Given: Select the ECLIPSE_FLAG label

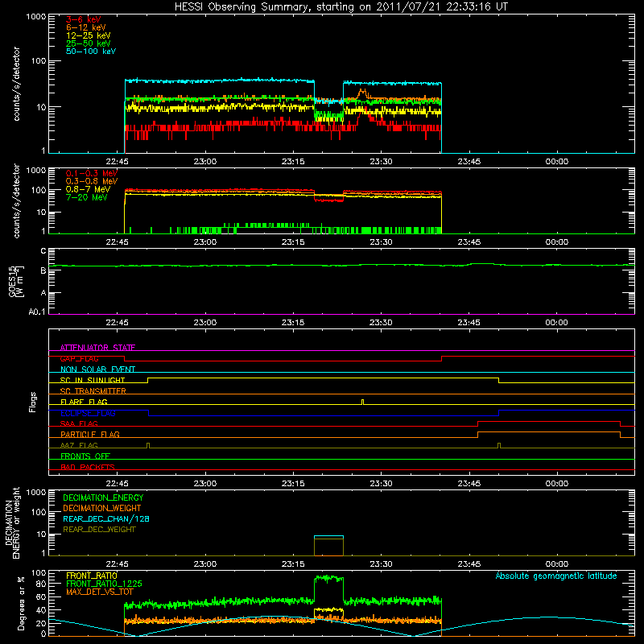Looking at the screenshot, I should [88, 413].
